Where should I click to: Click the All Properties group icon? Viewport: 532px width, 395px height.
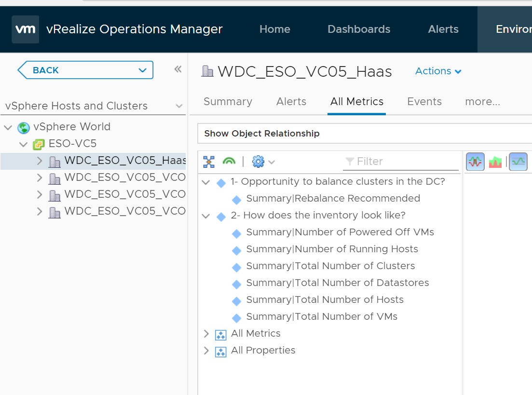tap(220, 351)
